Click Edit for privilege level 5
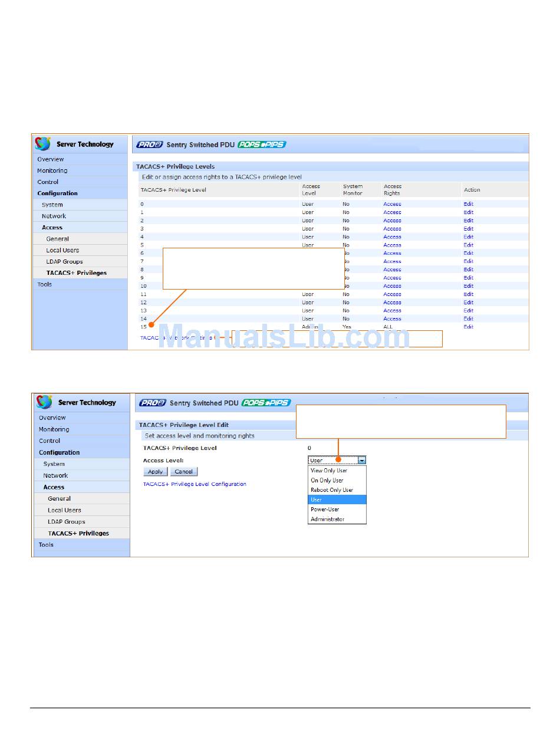Screen dimensions: 560x736 tap(469, 245)
